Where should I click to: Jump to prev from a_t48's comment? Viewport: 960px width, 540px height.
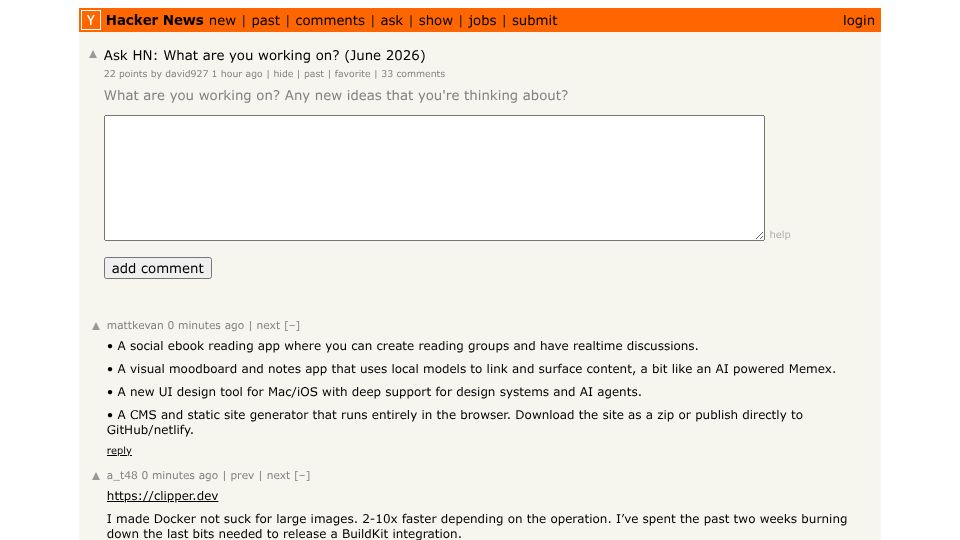242,475
